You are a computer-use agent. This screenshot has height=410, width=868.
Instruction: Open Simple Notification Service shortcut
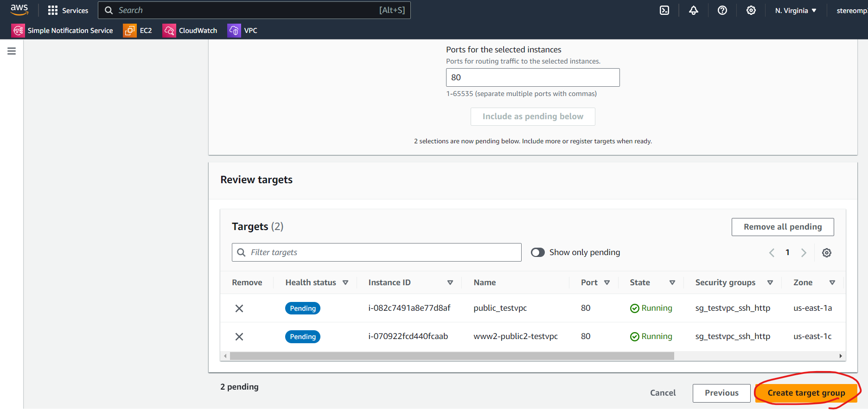[x=62, y=31]
